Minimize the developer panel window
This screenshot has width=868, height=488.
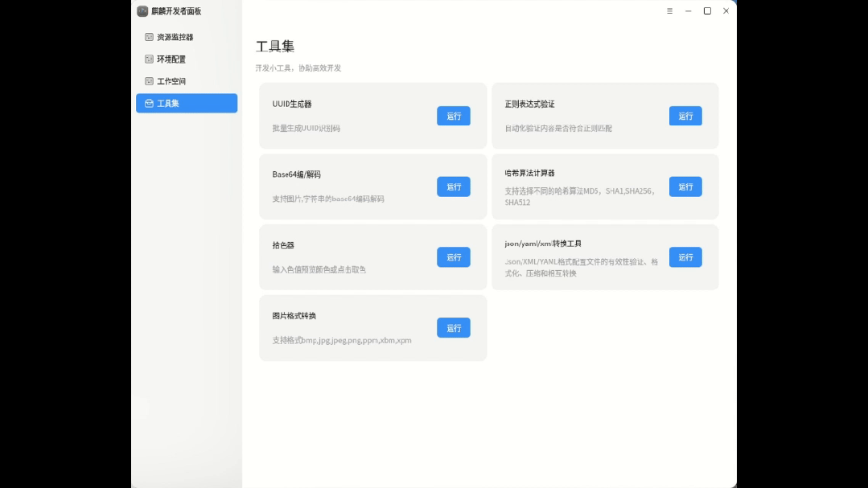click(x=688, y=11)
